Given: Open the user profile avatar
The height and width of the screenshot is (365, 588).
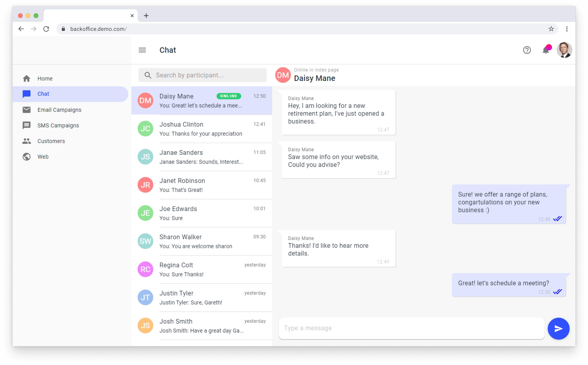Looking at the screenshot, I should 564,50.
